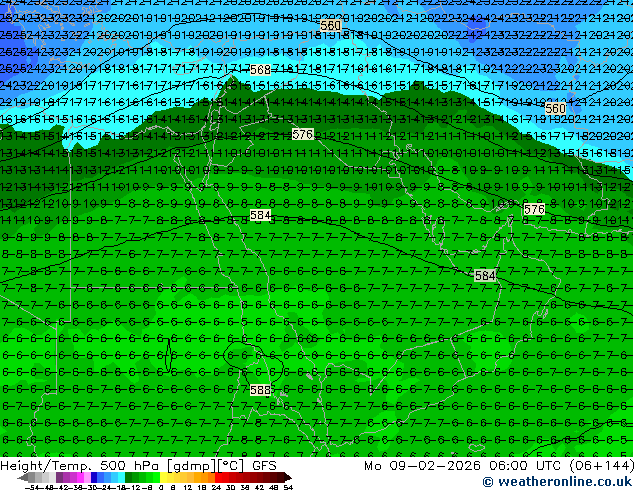634x490 pixels.
Task: Click the cyan -18 degree legend swatch
Action: (x=122, y=477)
